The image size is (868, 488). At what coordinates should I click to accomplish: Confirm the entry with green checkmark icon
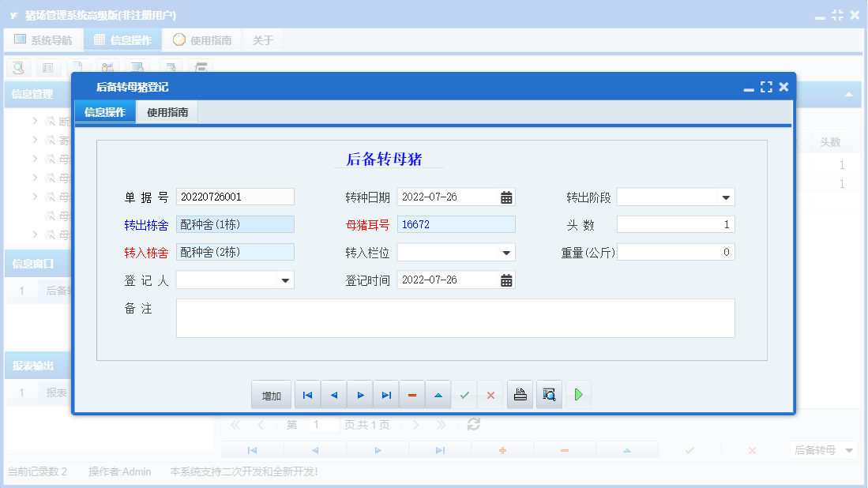point(464,394)
